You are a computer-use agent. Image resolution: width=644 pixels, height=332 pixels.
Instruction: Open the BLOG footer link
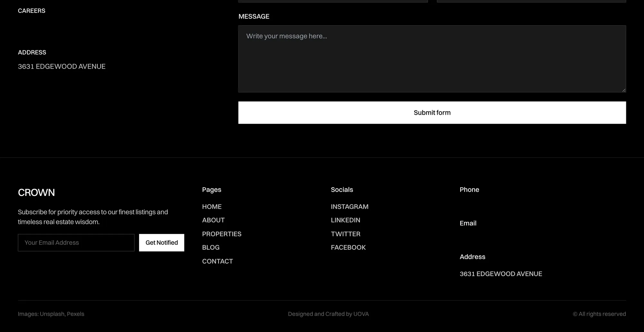coord(211,248)
